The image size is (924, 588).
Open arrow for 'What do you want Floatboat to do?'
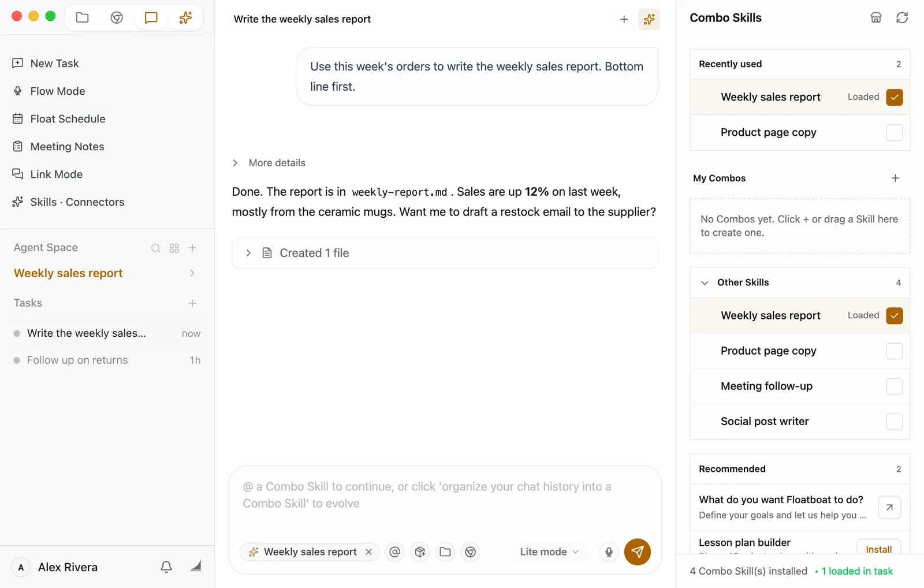889,508
